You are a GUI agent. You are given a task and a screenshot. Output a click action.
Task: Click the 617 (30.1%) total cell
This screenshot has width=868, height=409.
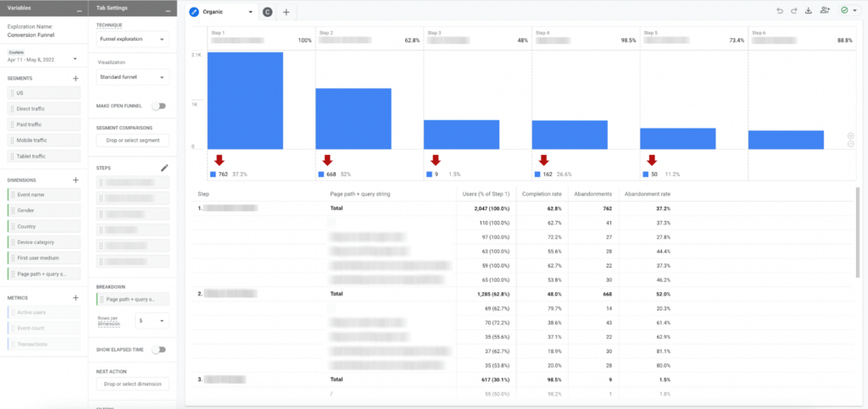click(x=495, y=379)
